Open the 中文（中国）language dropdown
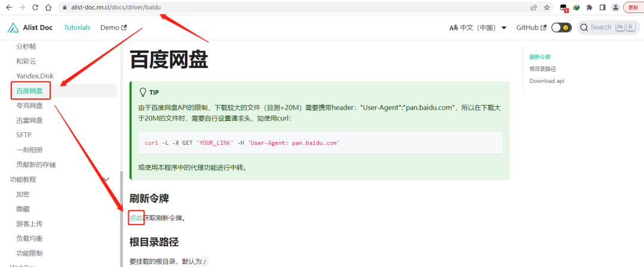644x267 pixels. 478,27
